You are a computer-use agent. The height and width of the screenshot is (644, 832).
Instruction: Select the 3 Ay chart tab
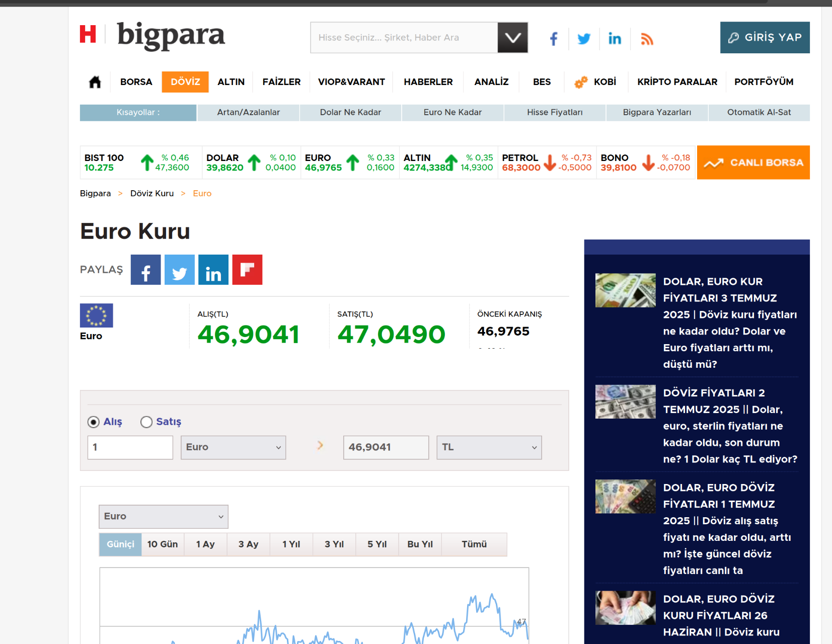248,544
